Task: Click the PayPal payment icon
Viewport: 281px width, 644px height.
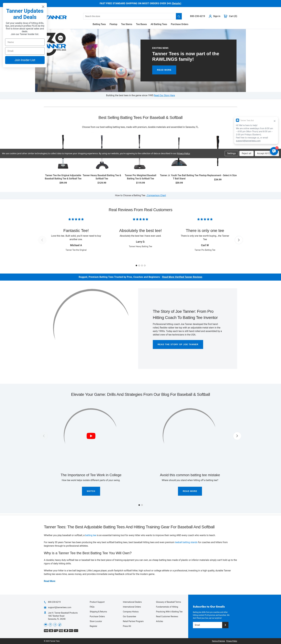Action: click(66, 631)
